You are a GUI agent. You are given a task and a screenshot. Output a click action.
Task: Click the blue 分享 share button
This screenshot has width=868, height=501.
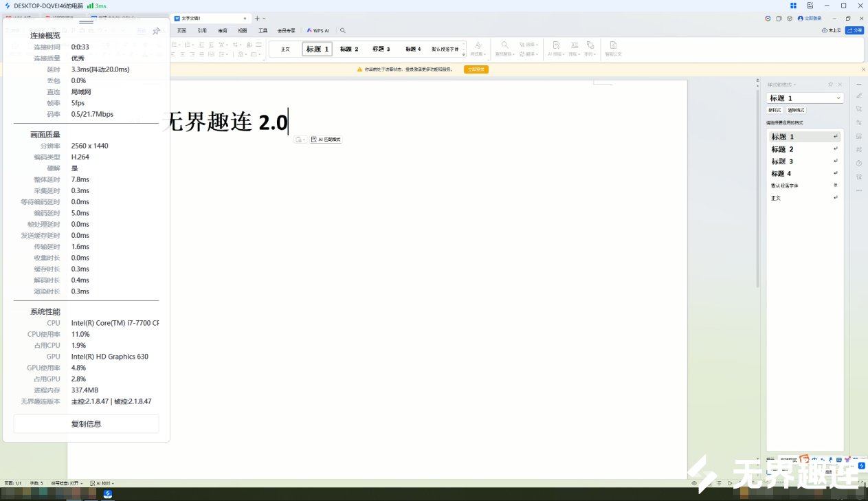coord(854,30)
